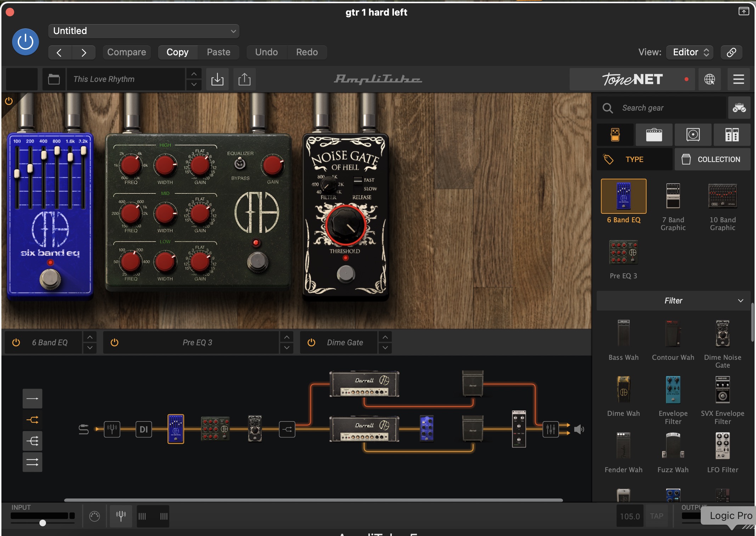Select the SVX Envelope Filter pedal
756x536 pixels.
723,389
